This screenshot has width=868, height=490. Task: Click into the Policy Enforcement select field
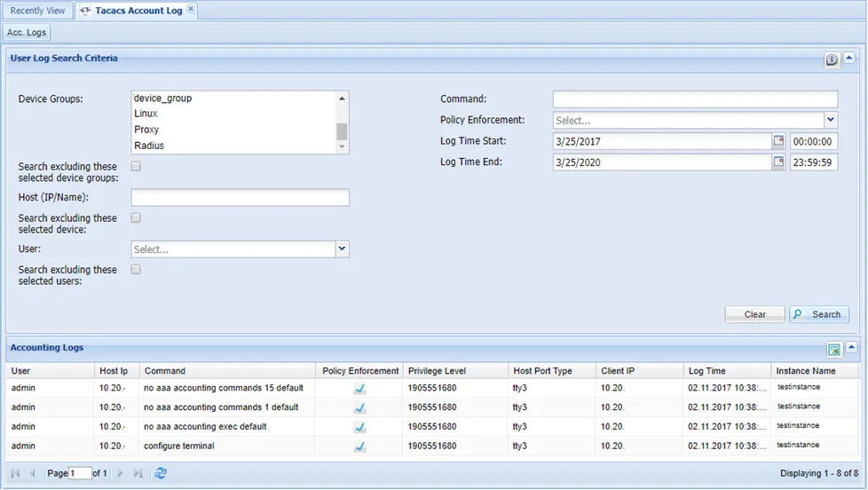pos(688,120)
